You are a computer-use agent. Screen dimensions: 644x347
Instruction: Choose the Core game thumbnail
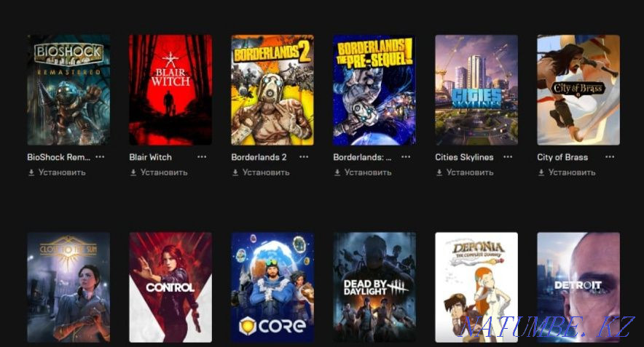click(272, 287)
